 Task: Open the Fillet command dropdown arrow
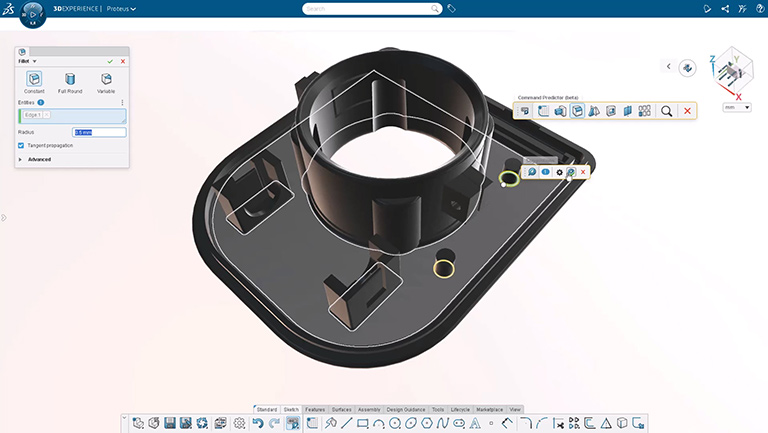click(x=35, y=61)
